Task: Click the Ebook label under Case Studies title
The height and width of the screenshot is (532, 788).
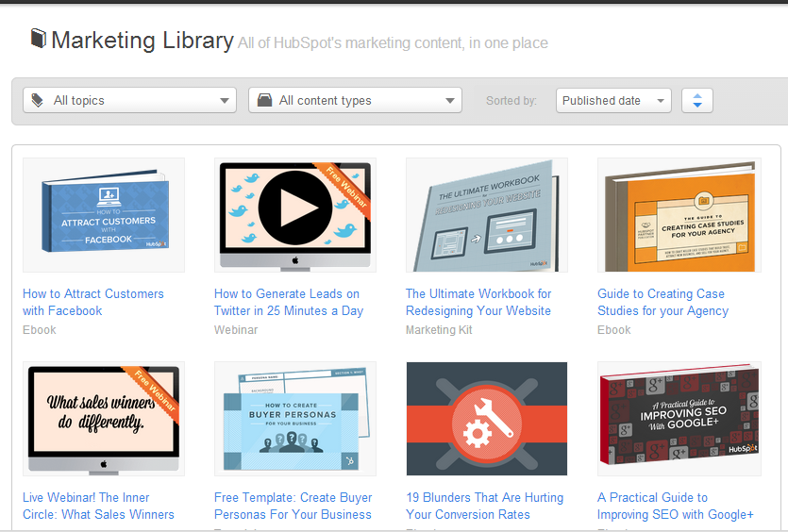Action: point(614,330)
